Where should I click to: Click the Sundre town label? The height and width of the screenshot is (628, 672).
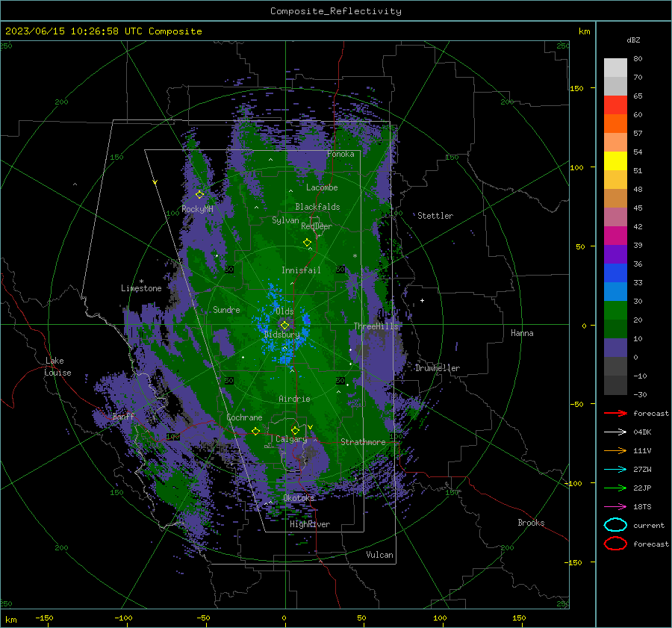(x=226, y=309)
